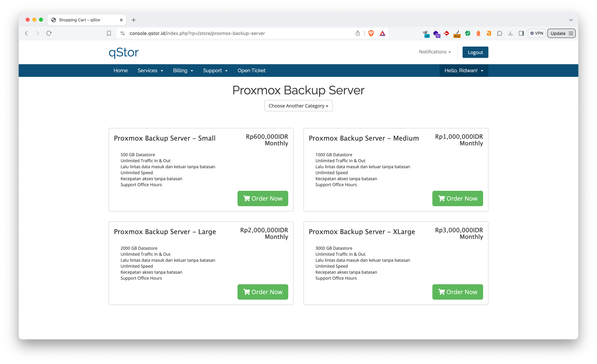
Task: Open Choose Another Category dropdown
Action: 298,106
